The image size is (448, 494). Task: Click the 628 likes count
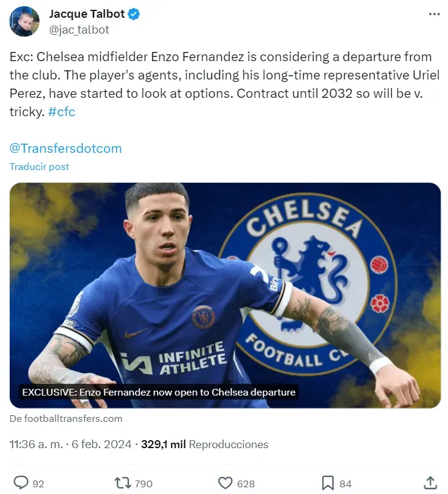[x=246, y=484]
